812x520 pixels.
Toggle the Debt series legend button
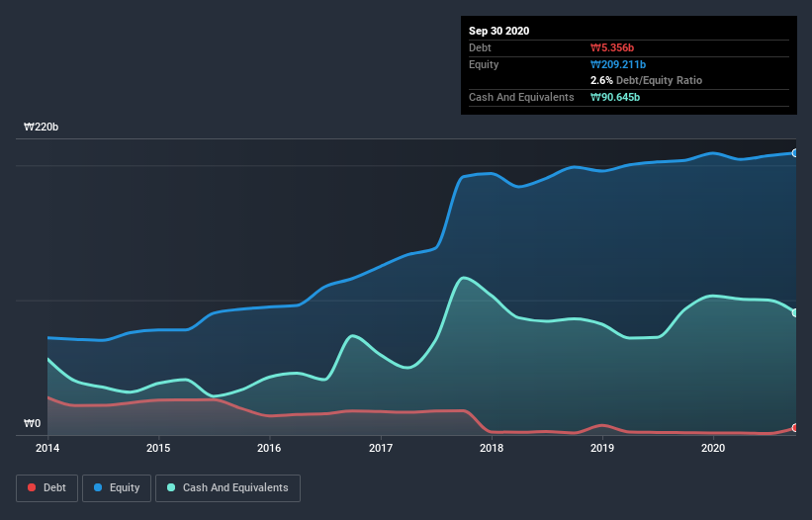click(46, 488)
